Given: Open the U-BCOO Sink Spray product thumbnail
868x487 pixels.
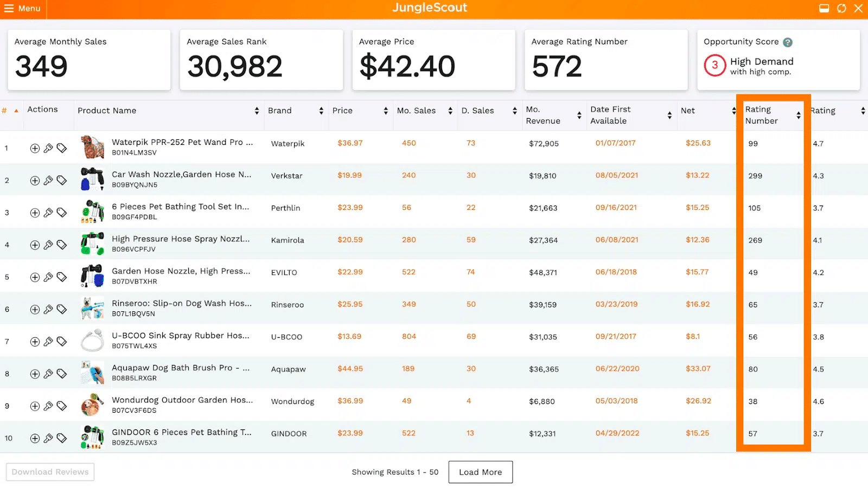Looking at the screenshot, I should (x=92, y=341).
